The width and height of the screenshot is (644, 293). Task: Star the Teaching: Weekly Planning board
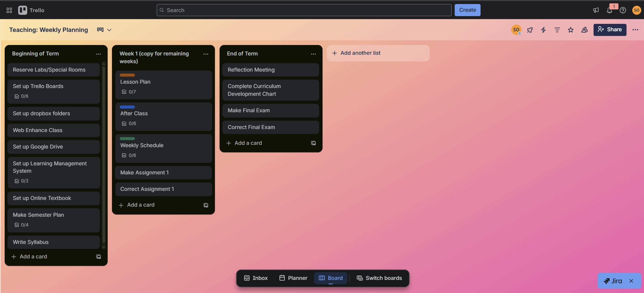click(x=571, y=30)
